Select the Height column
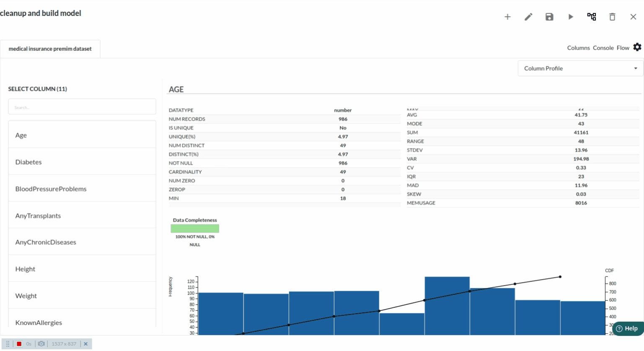Viewport: 644px width, 351px height. [82, 269]
